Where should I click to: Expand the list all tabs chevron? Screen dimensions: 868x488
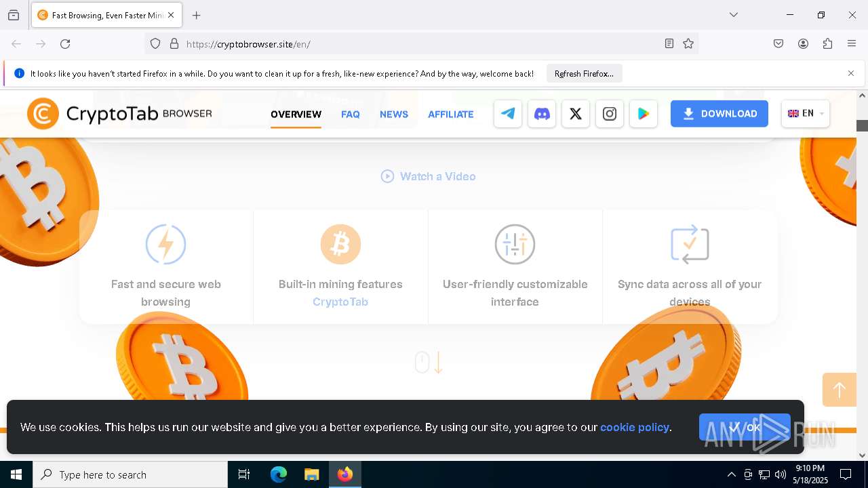click(x=734, y=15)
